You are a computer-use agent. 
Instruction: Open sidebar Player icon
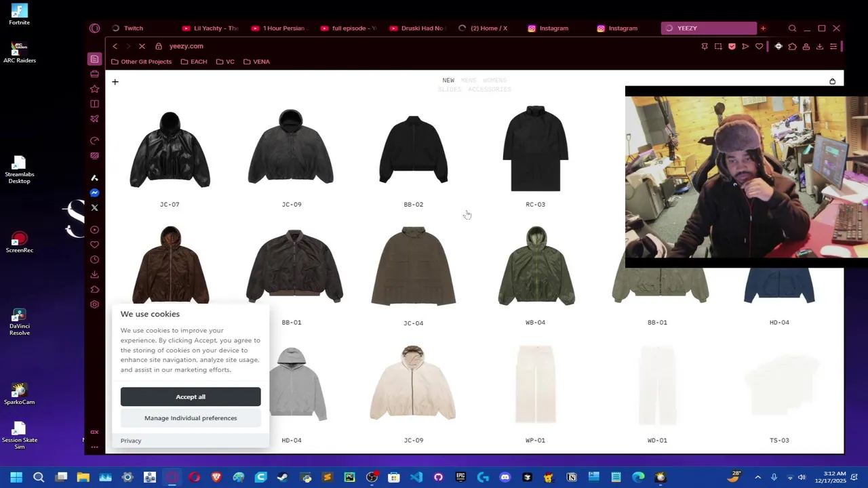tap(94, 230)
